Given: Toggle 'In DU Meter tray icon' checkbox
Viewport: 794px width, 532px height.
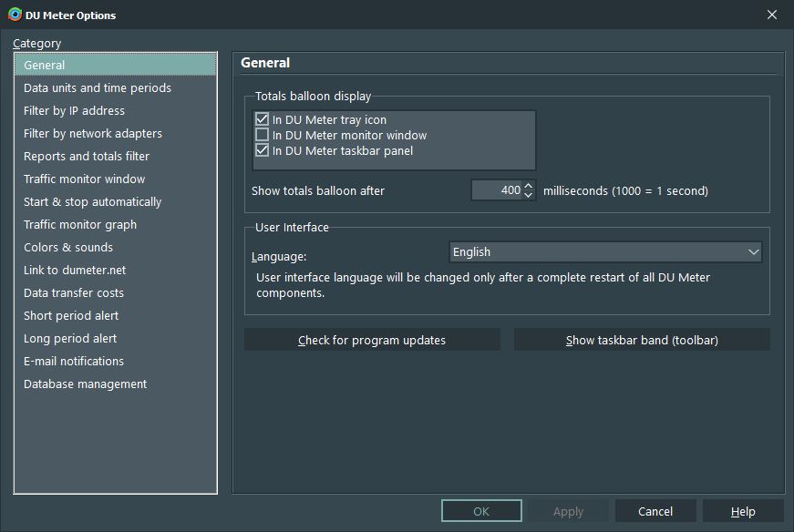Looking at the screenshot, I should (x=262, y=119).
